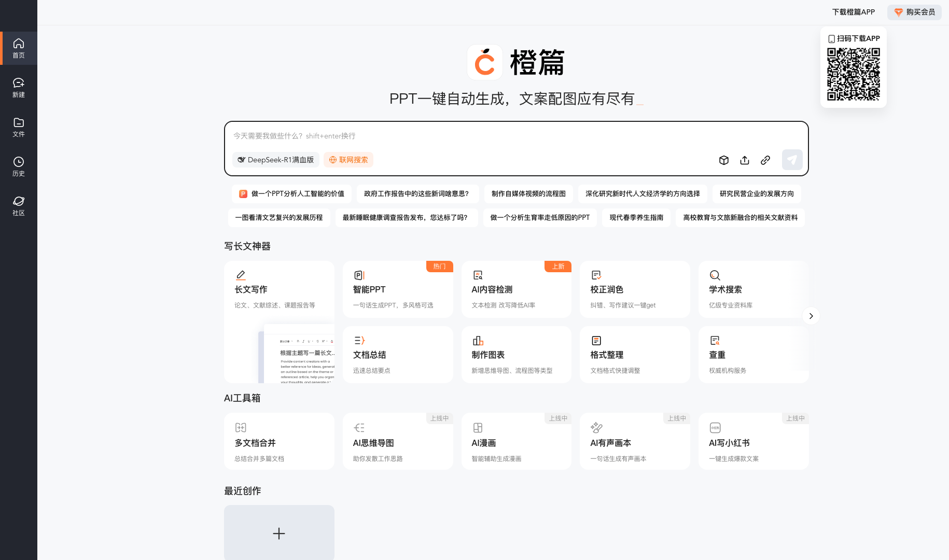This screenshot has height=560, width=949.
Task: Open the 智能PPT card title
Action: 369,290
